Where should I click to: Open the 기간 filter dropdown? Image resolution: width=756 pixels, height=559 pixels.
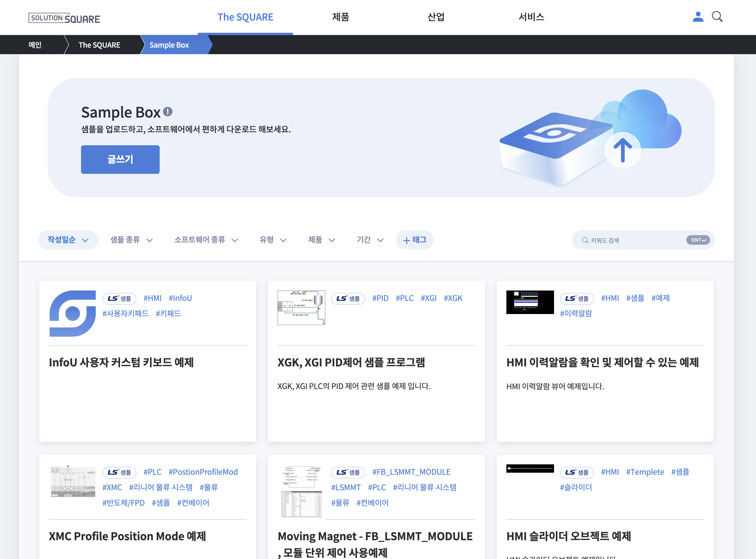tap(370, 240)
